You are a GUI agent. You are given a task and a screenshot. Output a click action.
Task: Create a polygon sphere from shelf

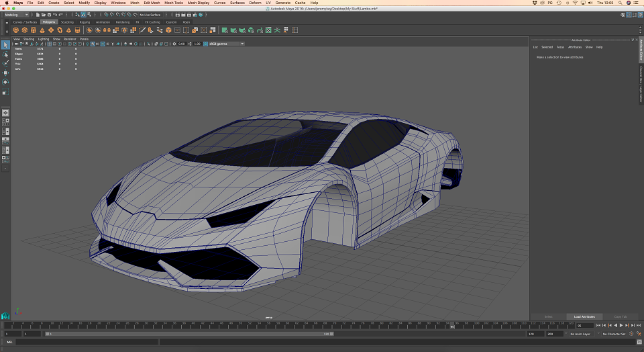coord(15,30)
